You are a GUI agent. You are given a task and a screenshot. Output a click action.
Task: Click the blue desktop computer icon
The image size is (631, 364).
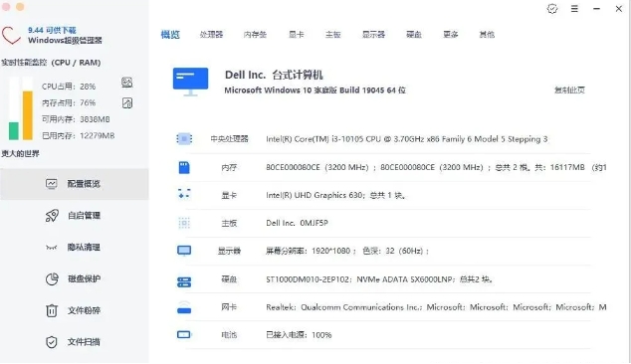(190, 82)
